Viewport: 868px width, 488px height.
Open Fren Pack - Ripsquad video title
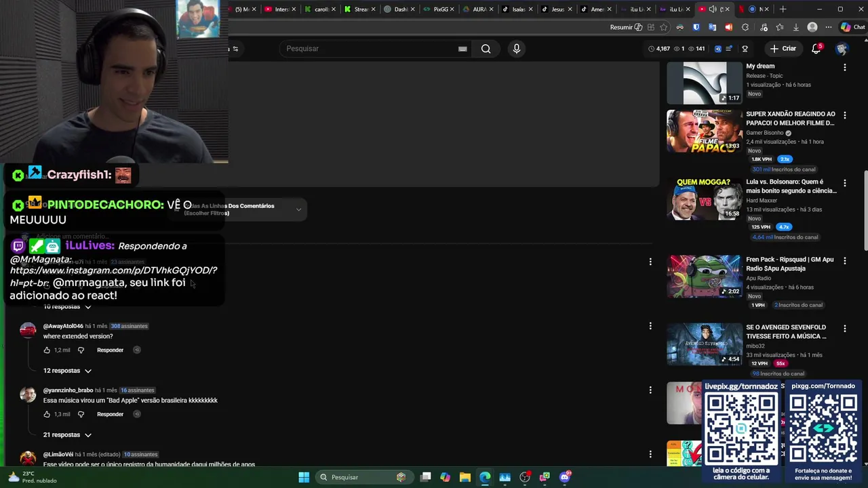tap(790, 264)
